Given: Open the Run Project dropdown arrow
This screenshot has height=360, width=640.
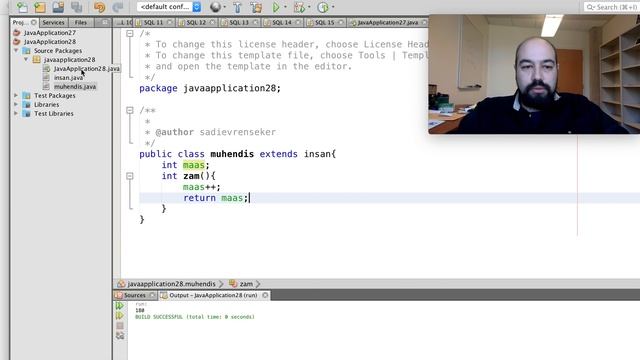Looking at the screenshot, I should point(285,7).
